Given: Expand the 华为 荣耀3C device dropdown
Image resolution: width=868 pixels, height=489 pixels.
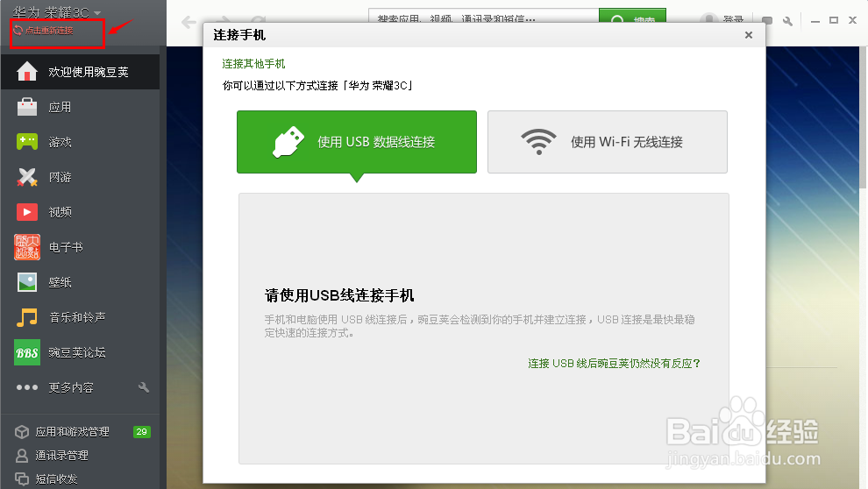Looking at the screenshot, I should [x=96, y=13].
